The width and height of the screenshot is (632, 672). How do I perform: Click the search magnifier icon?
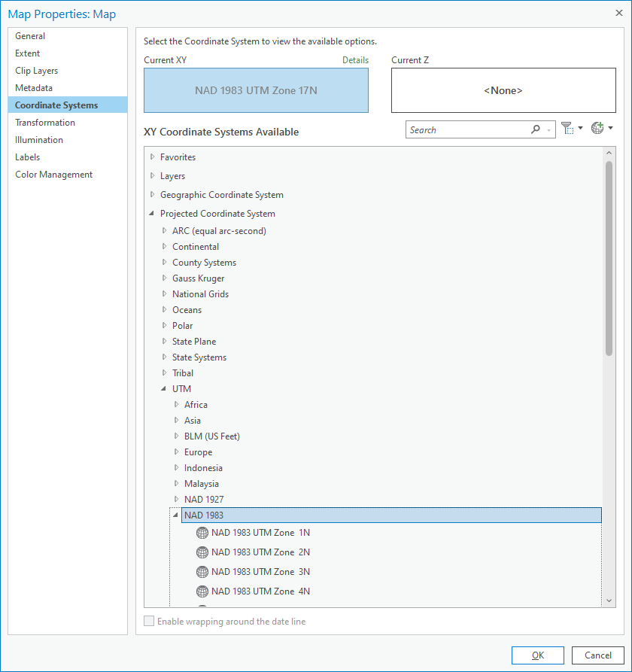pyautogui.click(x=533, y=129)
